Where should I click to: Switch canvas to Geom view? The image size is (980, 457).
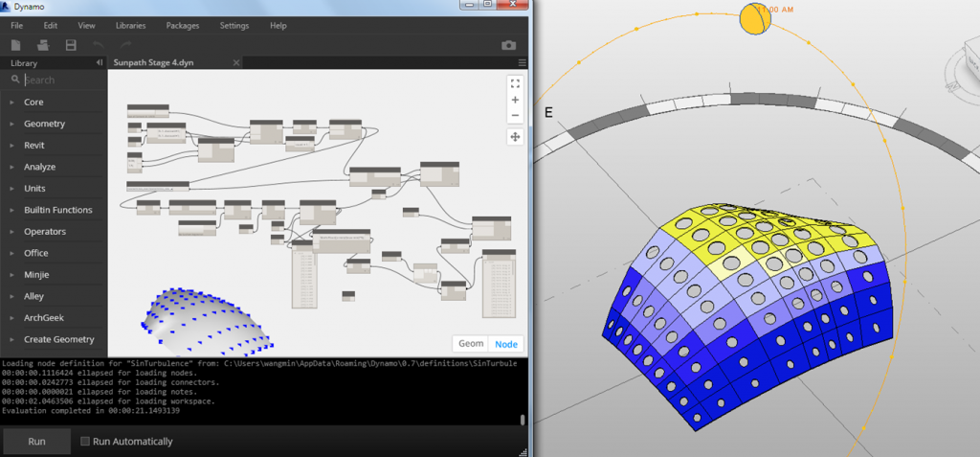click(471, 344)
